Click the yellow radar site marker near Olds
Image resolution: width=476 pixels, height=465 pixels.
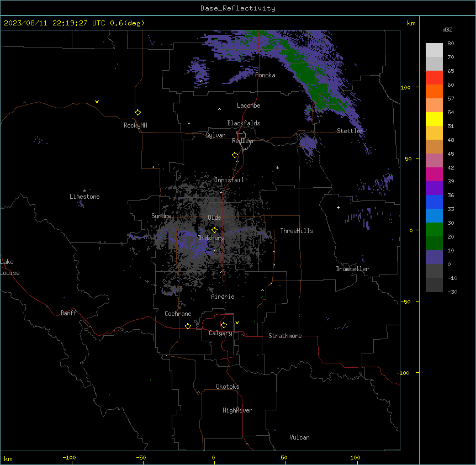click(x=214, y=230)
